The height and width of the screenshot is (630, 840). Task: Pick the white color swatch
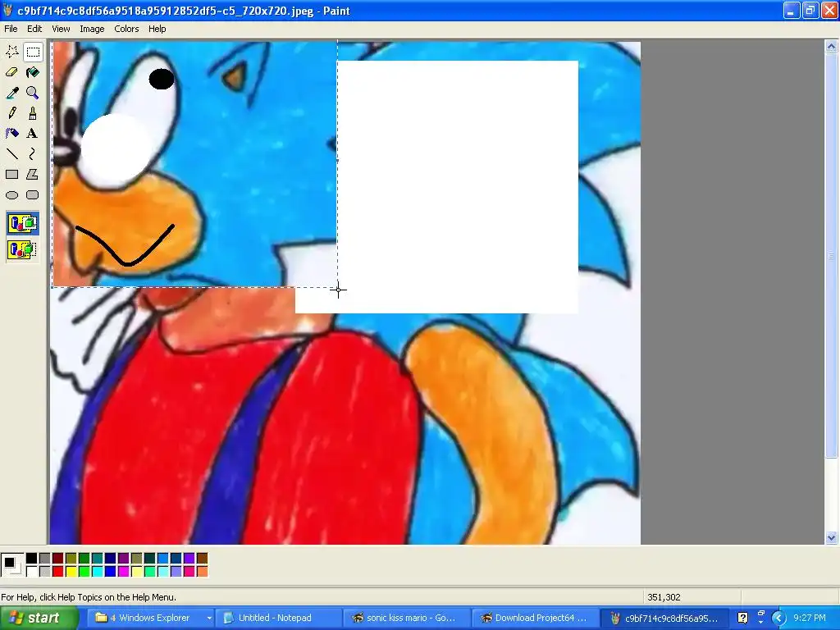(32, 572)
